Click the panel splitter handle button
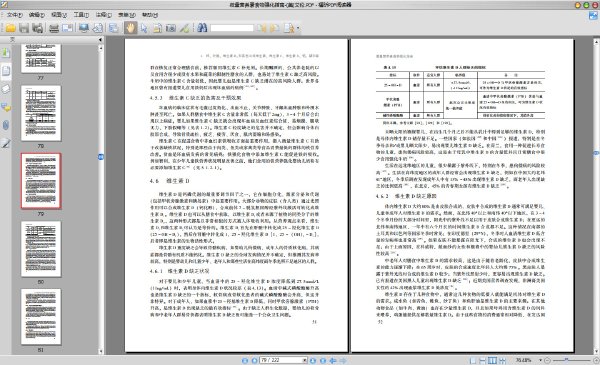The height and width of the screenshot is (365, 600). point(101,157)
